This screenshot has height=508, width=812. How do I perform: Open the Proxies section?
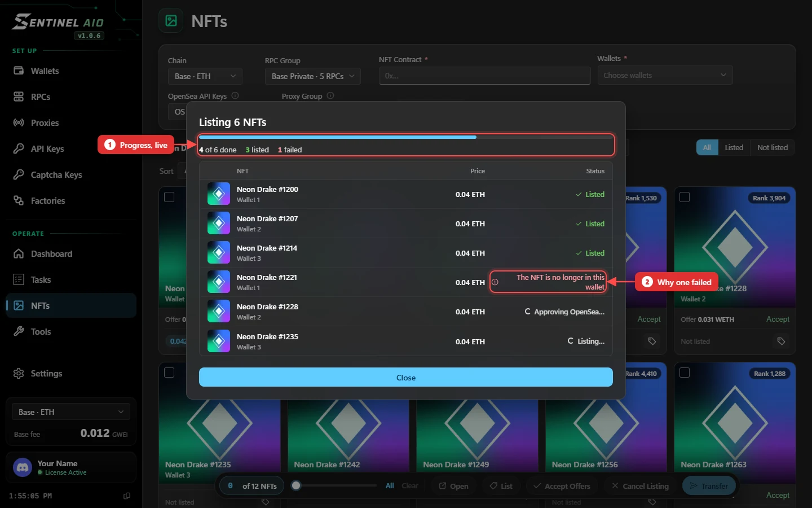coord(71,123)
